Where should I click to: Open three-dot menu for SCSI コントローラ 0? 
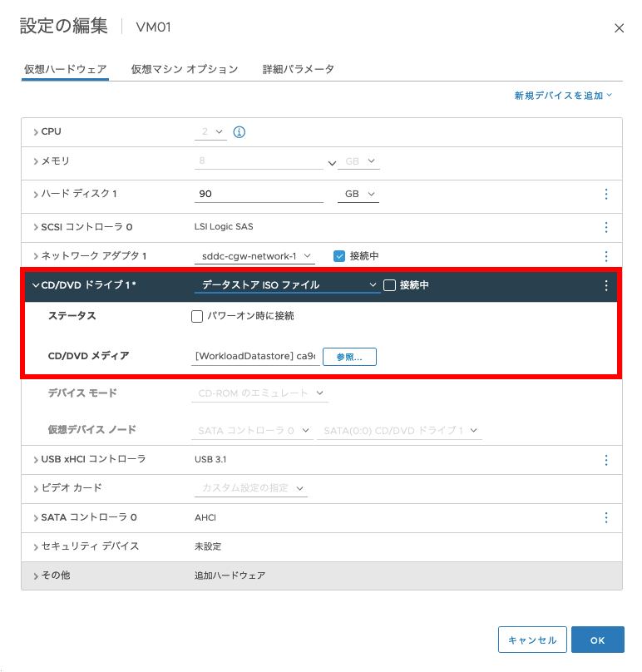606,227
